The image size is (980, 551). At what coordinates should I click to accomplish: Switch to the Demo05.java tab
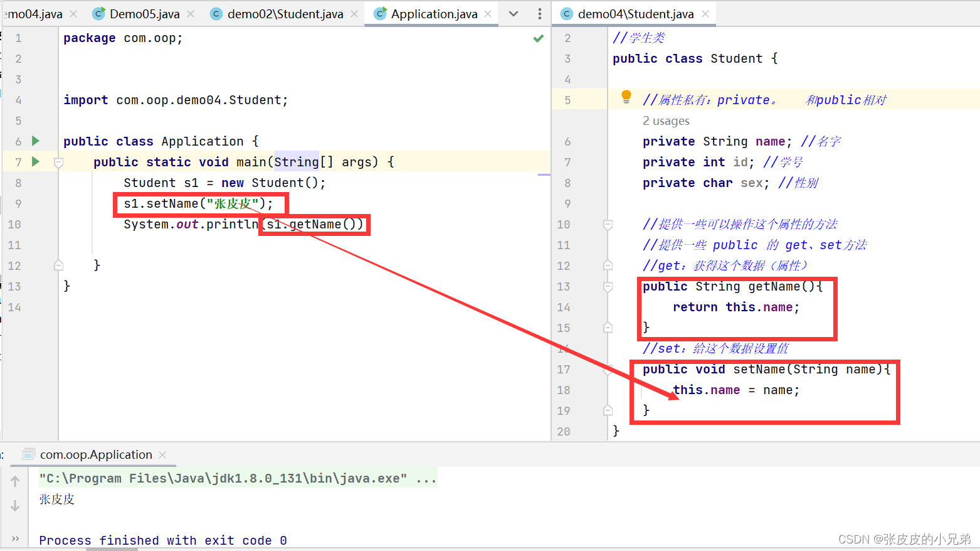click(x=144, y=14)
